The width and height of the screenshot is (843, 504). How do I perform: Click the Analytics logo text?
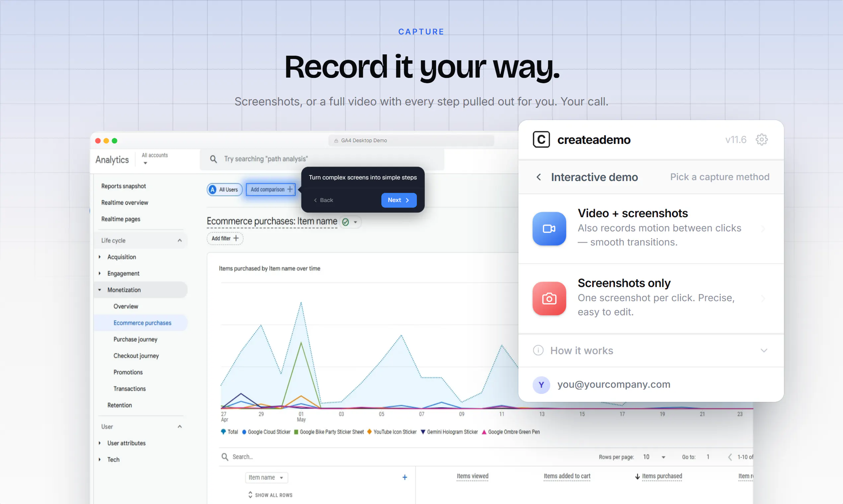click(x=112, y=159)
